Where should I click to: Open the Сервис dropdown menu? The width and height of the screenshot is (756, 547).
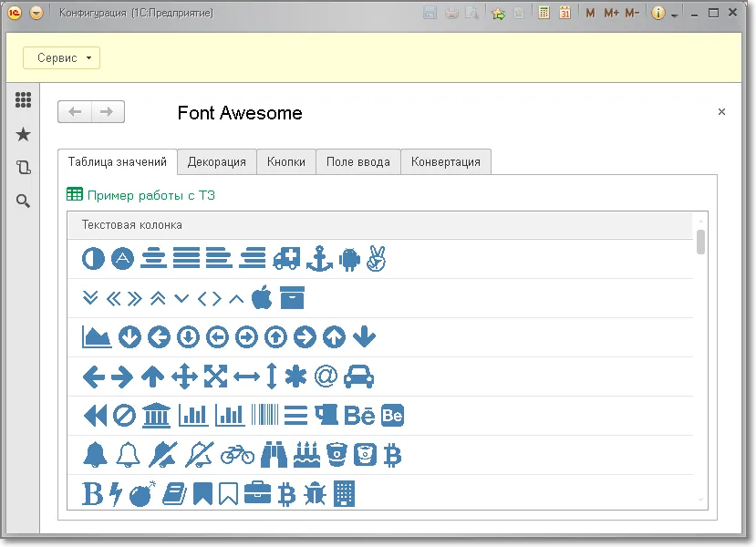[61, 57]
